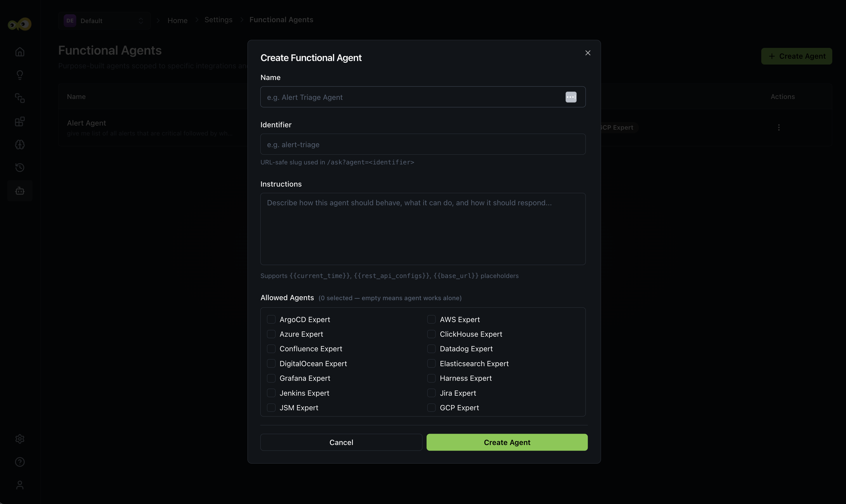
Task: Check the ClickHouse Expert checkbox
Action: 431,334
